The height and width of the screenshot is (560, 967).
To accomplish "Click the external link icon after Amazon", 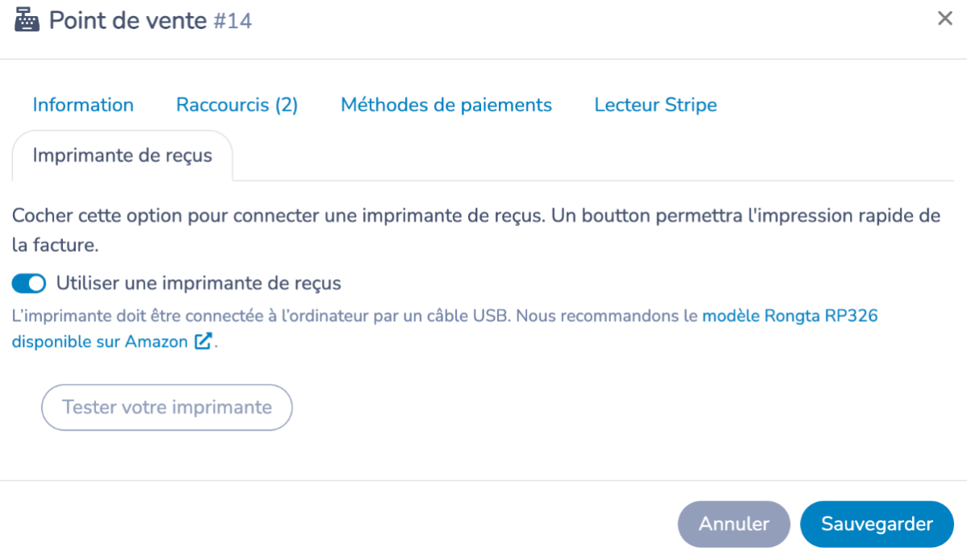I will tap(203, 341).
